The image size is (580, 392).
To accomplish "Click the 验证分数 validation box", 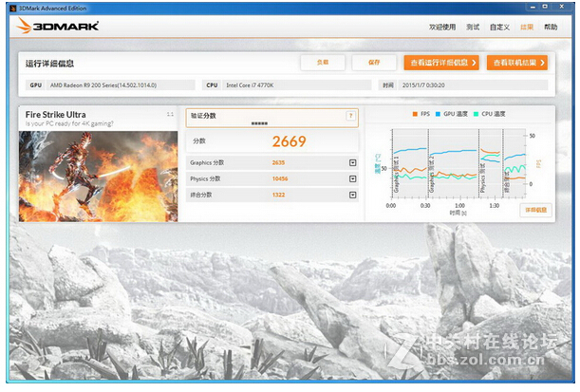I will coord(271,118).
